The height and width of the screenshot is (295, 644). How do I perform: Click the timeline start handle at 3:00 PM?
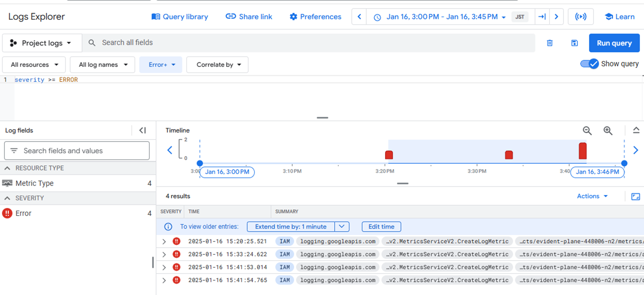(x=200, y=163)
